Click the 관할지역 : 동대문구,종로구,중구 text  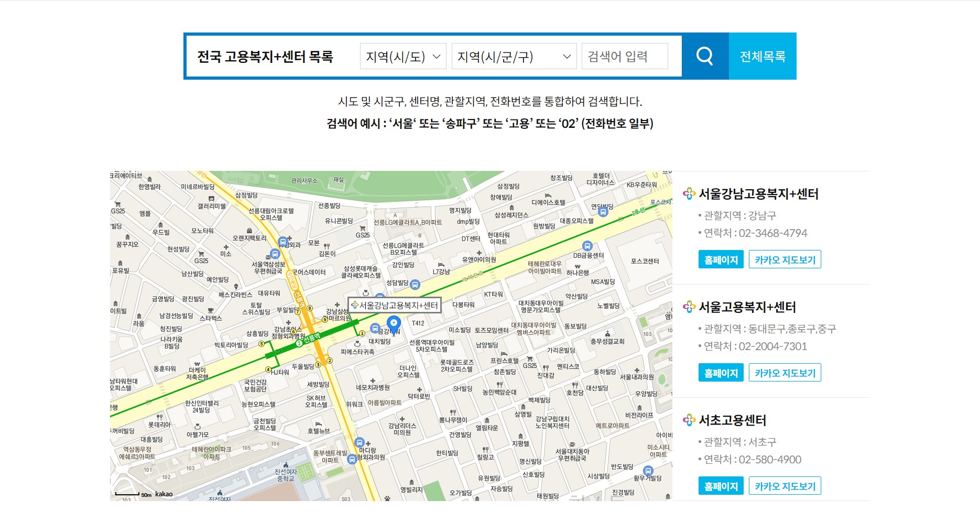770,329
